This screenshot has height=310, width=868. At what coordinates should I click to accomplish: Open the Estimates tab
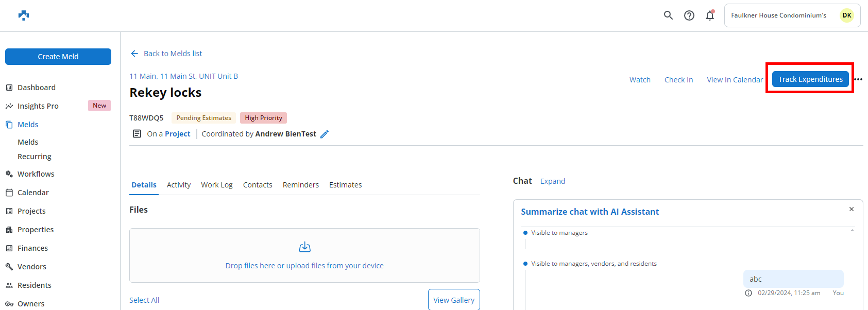[345, 185]
